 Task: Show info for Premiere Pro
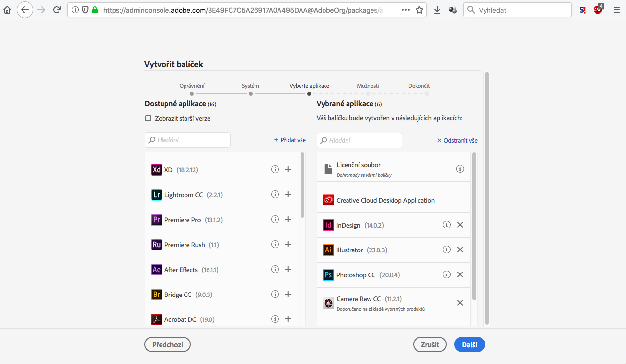pyautogui.click(x=275, y=219)
